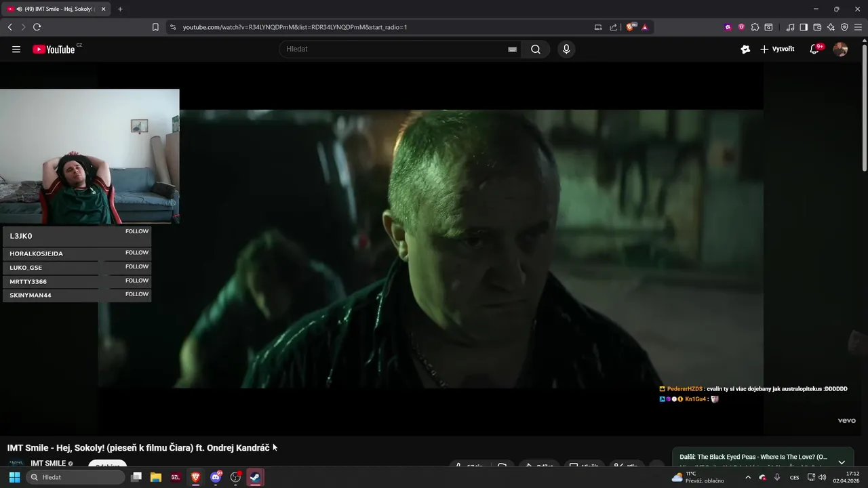
Task: Click the PedererHZDS chat message
Action: [753, 389]
